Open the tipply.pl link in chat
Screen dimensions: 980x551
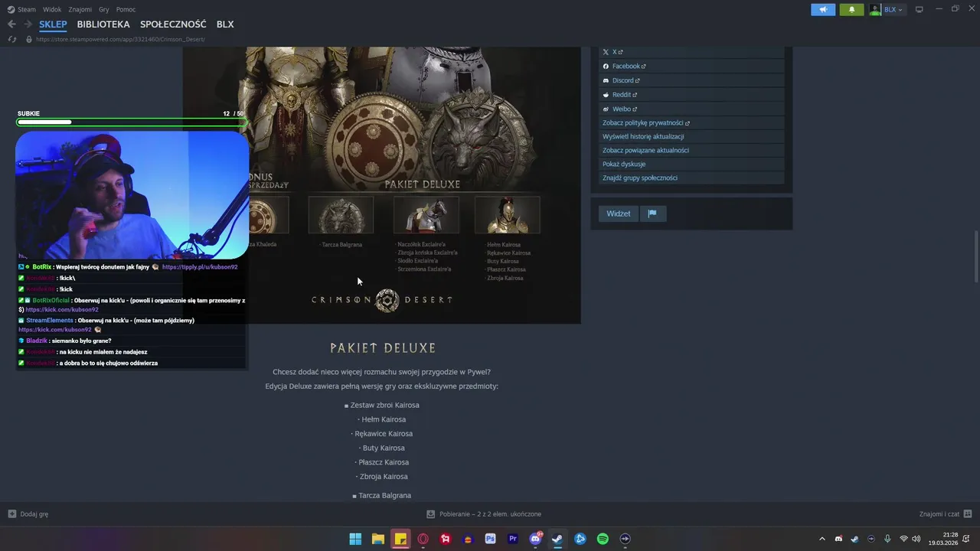pyautogui.click(x=200, y=267)
